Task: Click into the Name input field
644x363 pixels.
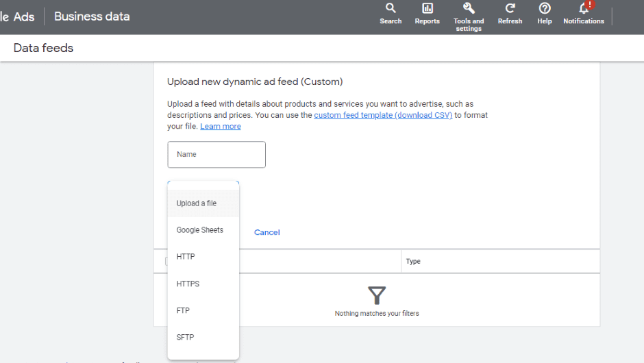Action: tap(216, 155)
